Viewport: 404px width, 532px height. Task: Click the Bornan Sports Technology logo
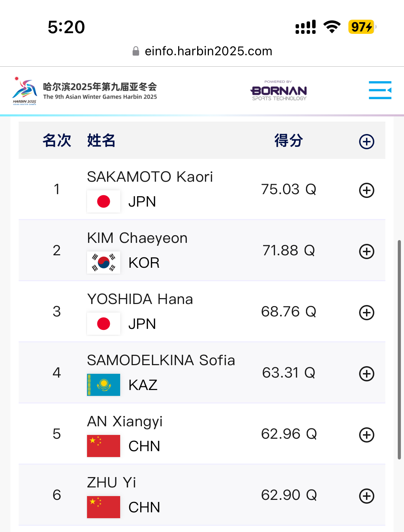point(279,91)
